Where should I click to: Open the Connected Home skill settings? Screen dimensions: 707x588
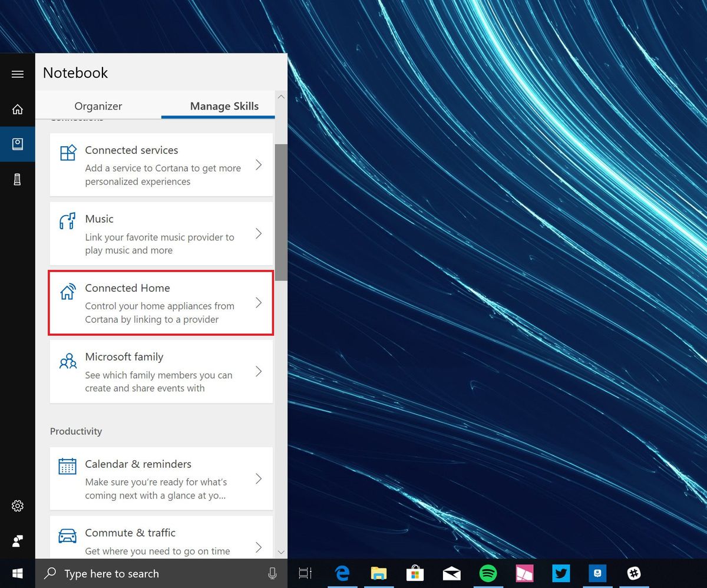(x=161, y=303)
